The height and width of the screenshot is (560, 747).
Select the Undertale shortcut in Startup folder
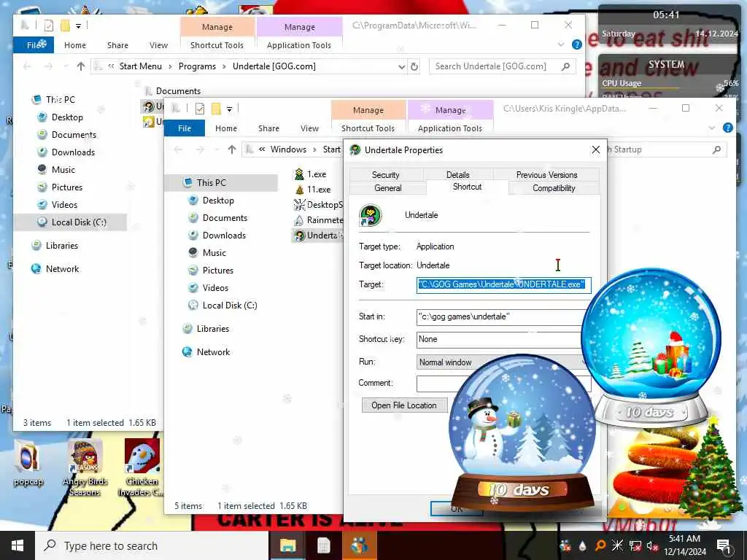point(318,236)
